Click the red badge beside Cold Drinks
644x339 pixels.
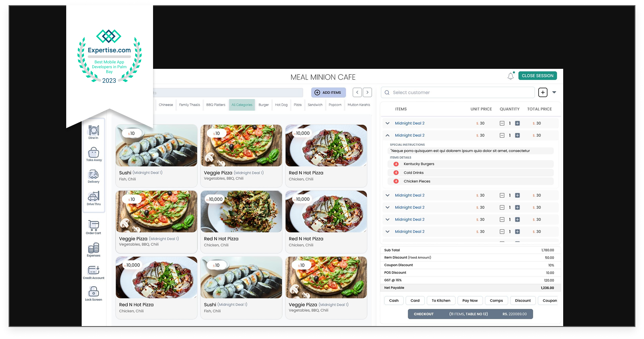(x=396, y=173)
